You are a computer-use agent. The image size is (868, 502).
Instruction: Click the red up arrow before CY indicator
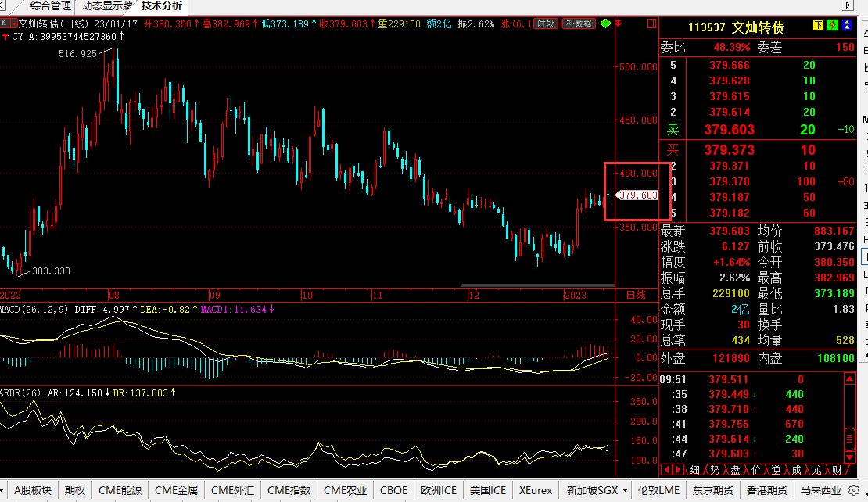[x=5, y=37]
